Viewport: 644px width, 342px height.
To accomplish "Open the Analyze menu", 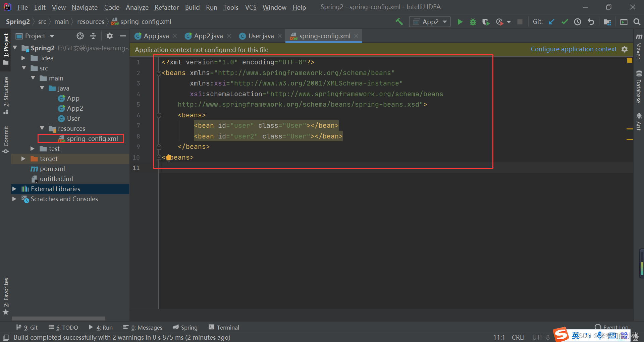I will point(137,7).
